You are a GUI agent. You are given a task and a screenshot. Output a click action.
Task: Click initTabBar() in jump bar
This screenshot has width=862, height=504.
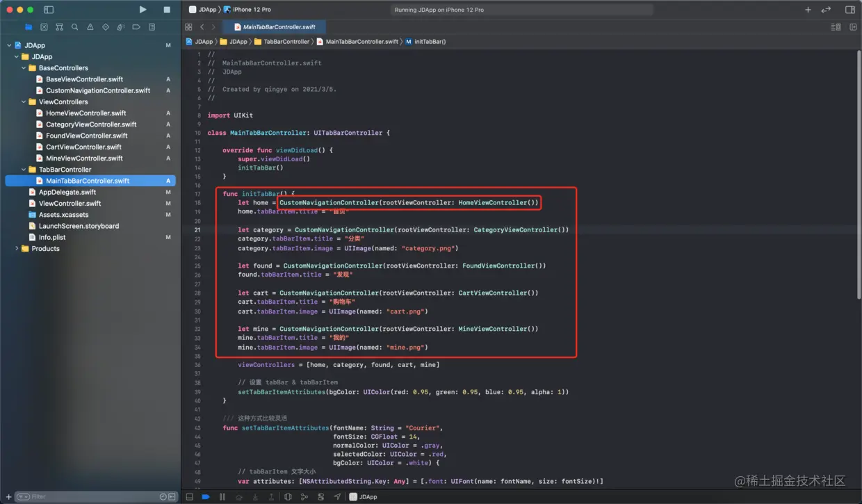[425, 42]
